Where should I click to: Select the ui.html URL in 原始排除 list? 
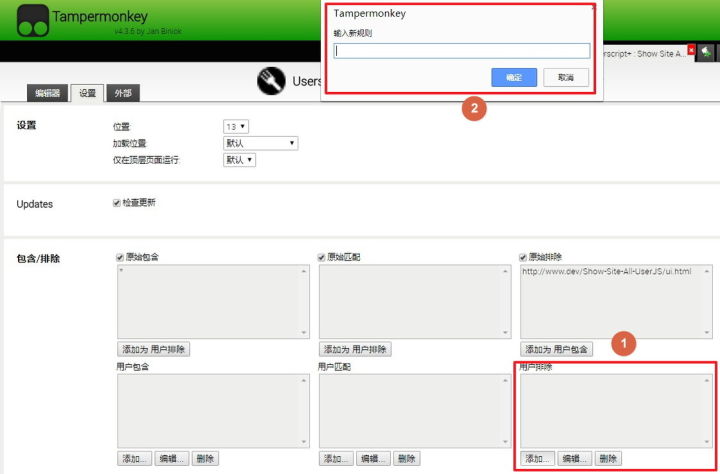point(607,271)
